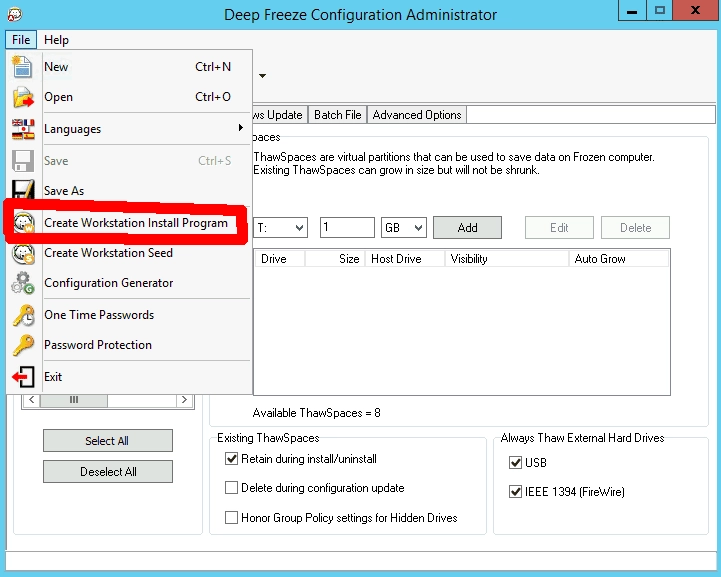Click the Create Workstation Seed bear icon
Image resolution: width=721 pixels, height=577 pixels.
click(x=23, y=253)
